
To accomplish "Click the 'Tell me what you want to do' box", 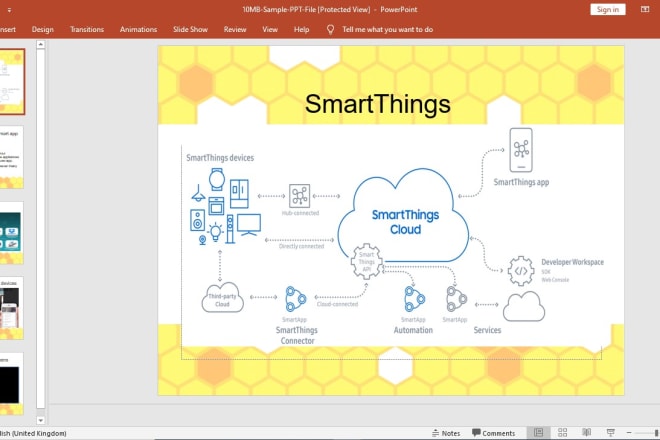I will point(387,29).
